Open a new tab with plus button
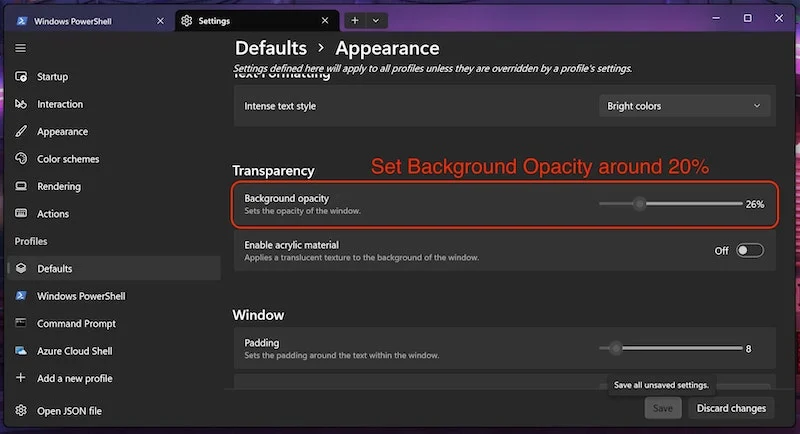Viewport: 800px width, 434px height. (x=355, y=20)
